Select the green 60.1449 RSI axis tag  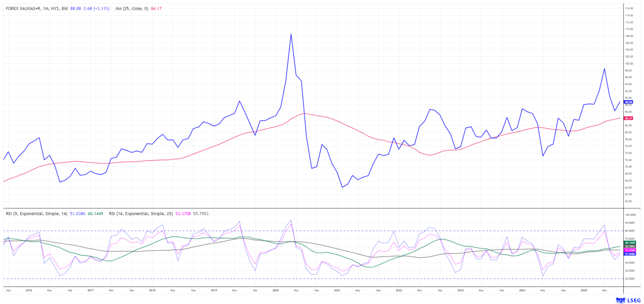[630, 243]
